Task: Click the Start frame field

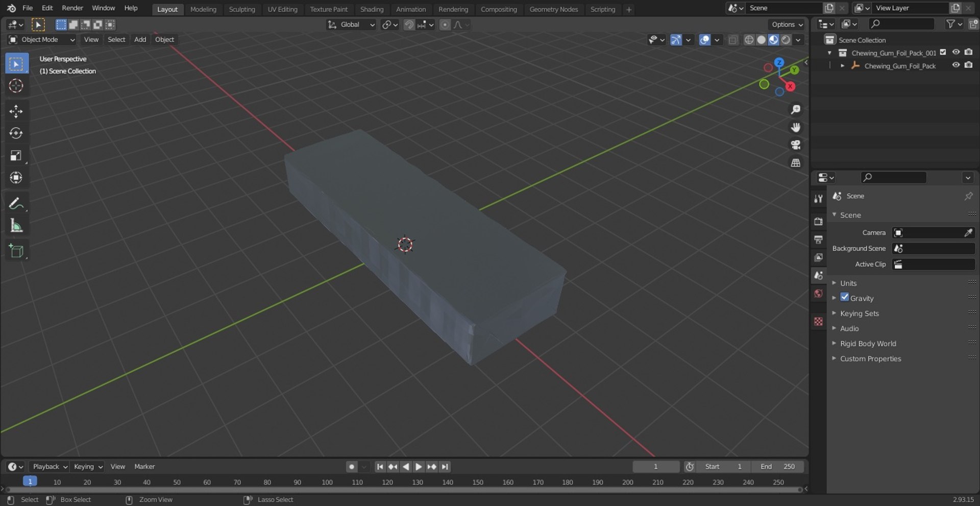Action: tap(723, 467)
